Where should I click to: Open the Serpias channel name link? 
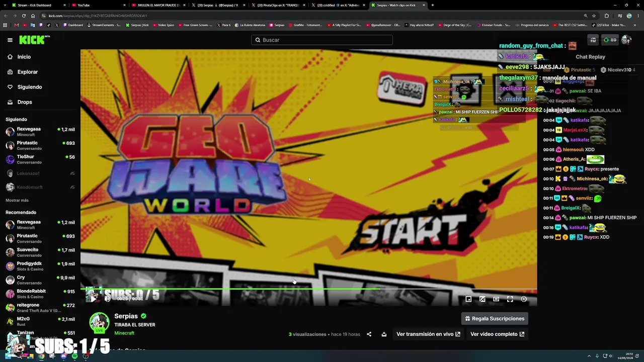click(x=126, y=316)
